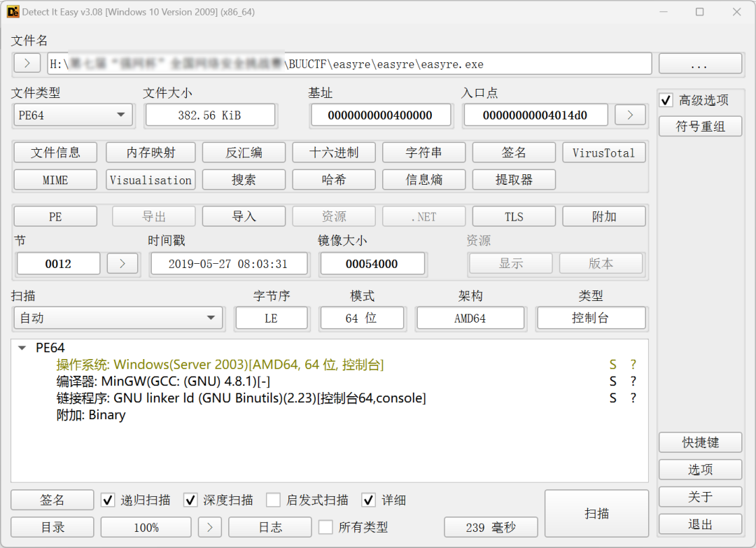This screenshot has width=756, height=548.
Task: Open the 哈希 hash view
Action: tap(334, 180)
